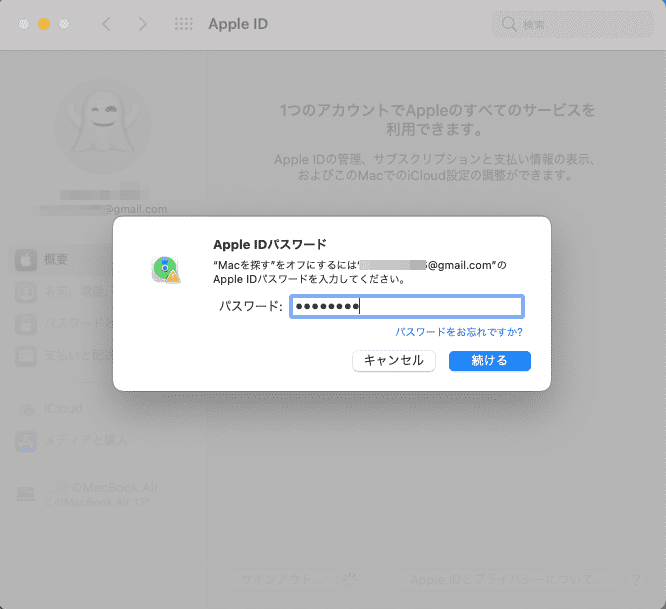The width and height of the screenshot is (666, 609).
Task: Open the 支払いと配送 card icon
Action: (26, 355)
